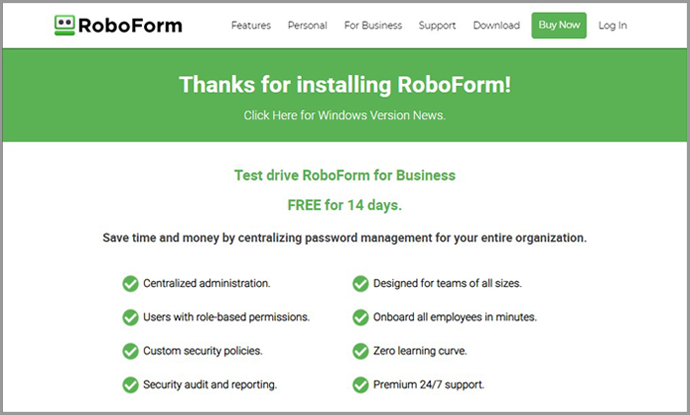Click the FREE for 14 days text
Image resolution: width=690 pixels, height=415 pixels.
tap(345, 205)
